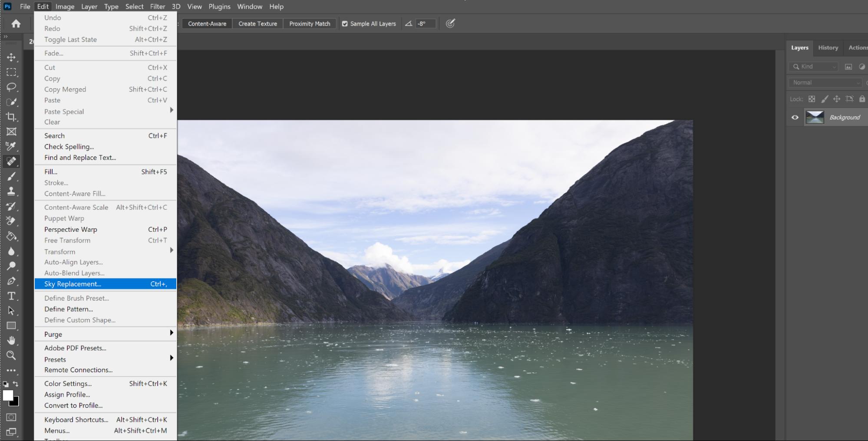Select the Clone Stamp tool
Image resolution: width=868 pixels, height=441 pixels.
pos(12,191)
